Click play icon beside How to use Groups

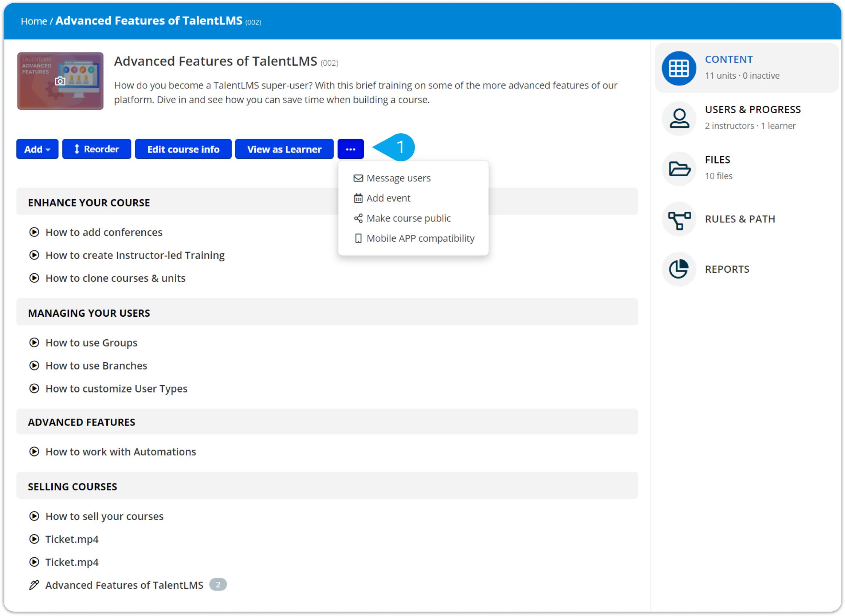tap(34, 343)
